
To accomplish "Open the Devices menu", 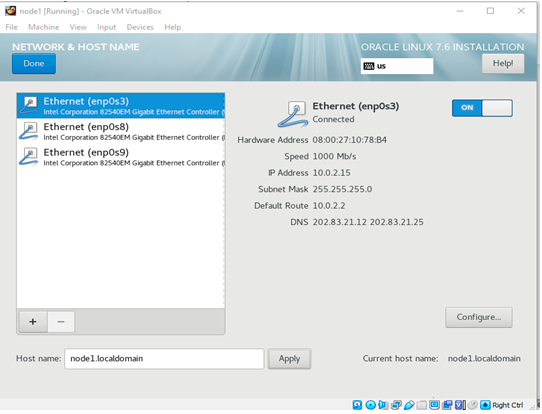I will tap(140, 27).
